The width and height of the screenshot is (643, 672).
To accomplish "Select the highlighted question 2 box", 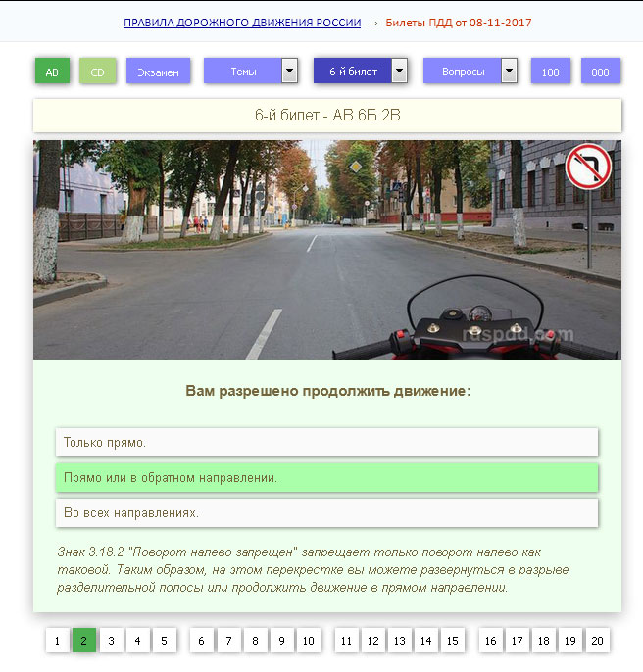I will 83,641.
